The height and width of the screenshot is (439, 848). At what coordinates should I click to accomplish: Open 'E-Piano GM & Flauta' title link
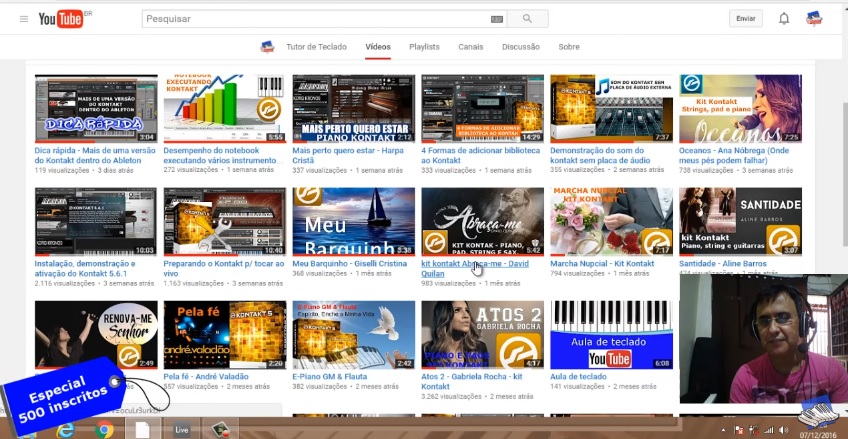tap(329, 377)
